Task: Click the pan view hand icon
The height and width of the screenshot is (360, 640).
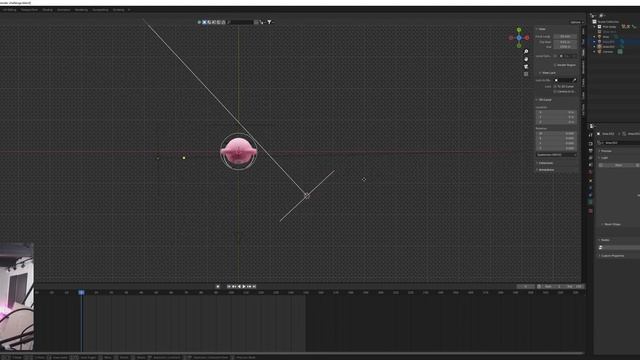Action: click(526, 59)
